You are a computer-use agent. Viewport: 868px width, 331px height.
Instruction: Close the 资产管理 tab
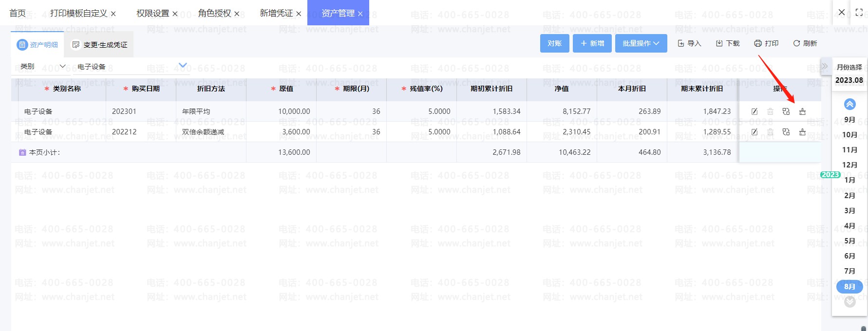[360, 14]
